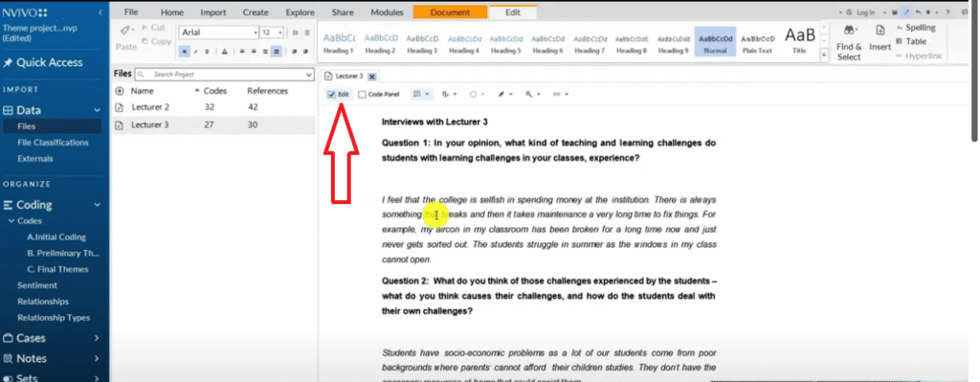This screenshot has height=382, width=980.
Task: Expand the styles gallery more arrow
Action: 824,56
